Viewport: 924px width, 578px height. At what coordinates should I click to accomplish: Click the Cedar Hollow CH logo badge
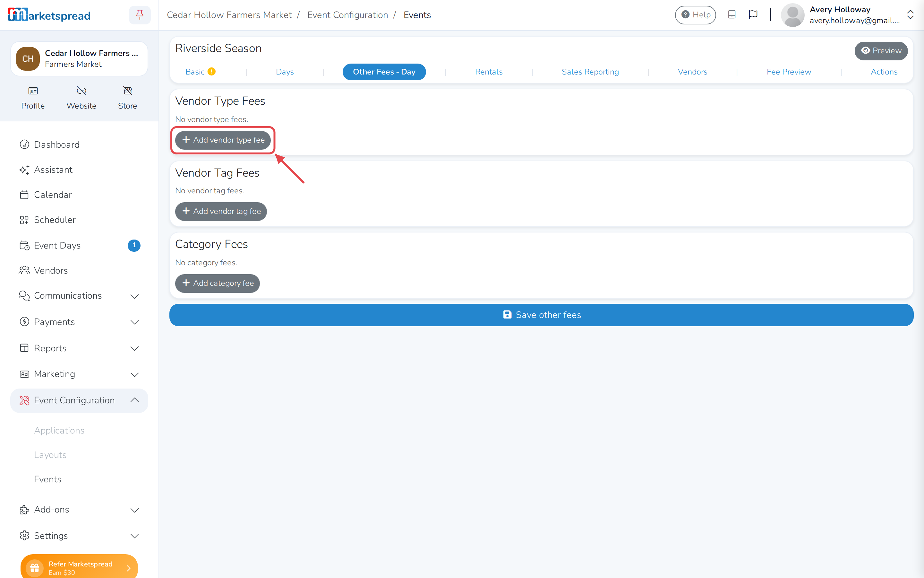point(28,58)
